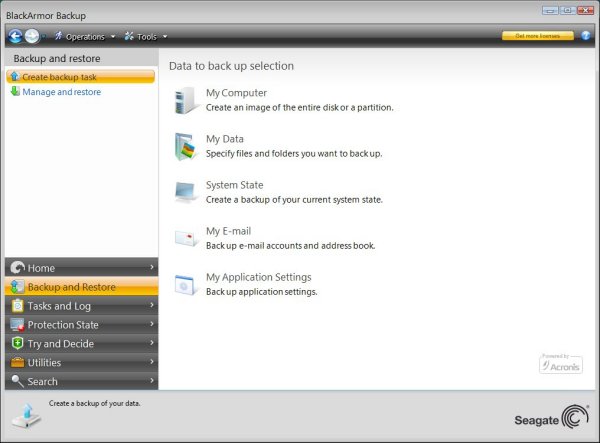Image resolution: width=600 pixels, height=443 pixels.
Task: Expand the Utilities chevron
Action: 152,362
